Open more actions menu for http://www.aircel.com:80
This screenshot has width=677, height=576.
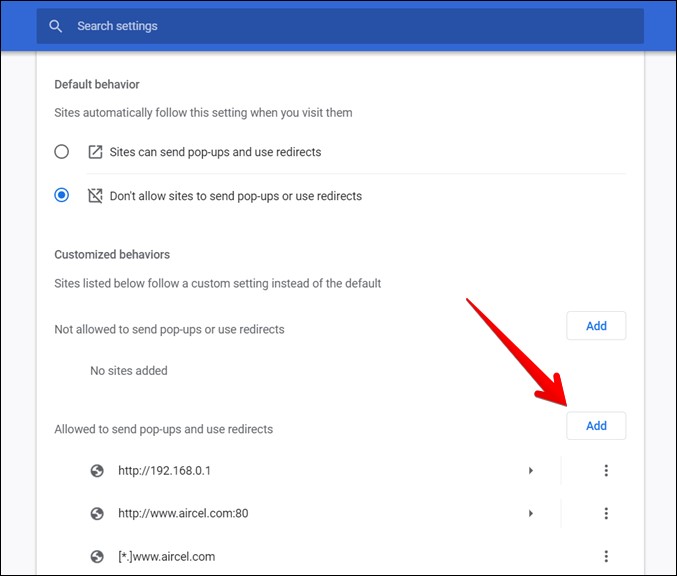point(606,513)
